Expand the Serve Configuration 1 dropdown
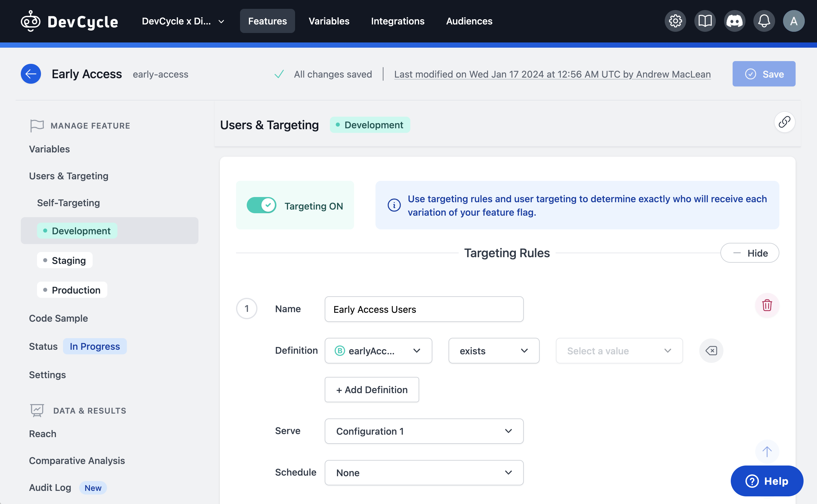Screen dimensions: 817x504 pyautogui.click(x=507, y=431)
